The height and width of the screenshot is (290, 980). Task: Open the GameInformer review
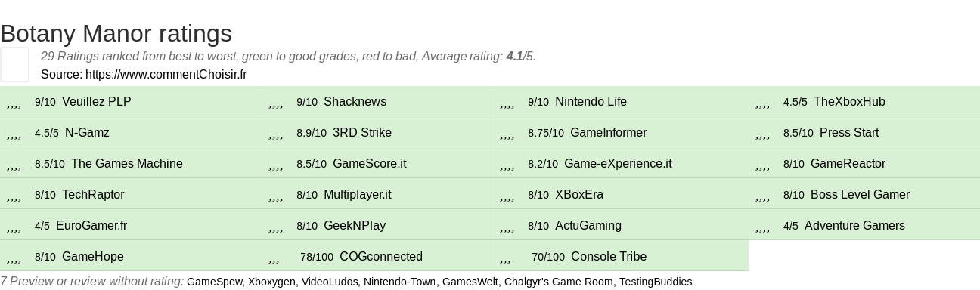point(608,133)
